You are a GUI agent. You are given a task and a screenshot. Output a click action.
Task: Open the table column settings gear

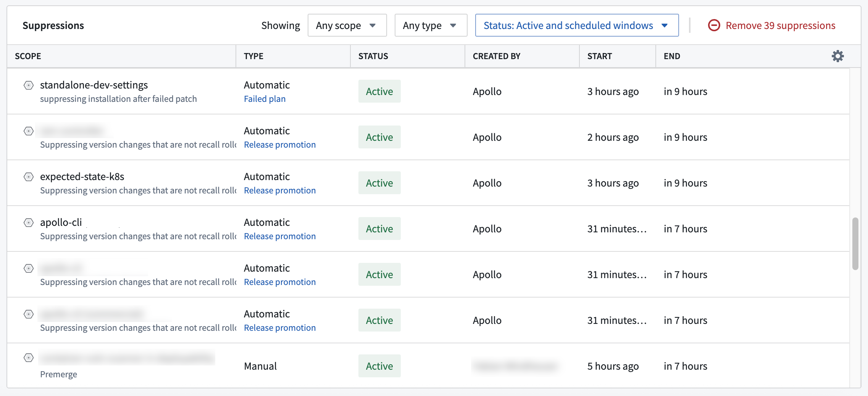[837, 56]
